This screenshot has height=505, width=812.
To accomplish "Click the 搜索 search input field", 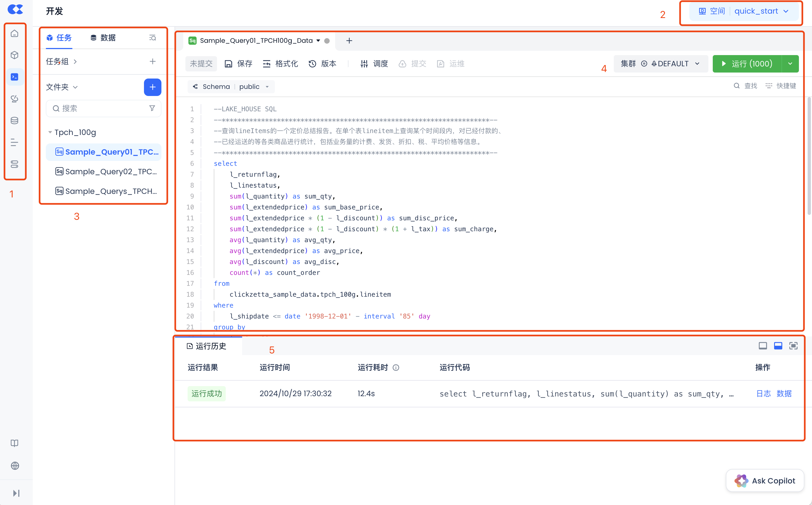I will coord(100,108).
